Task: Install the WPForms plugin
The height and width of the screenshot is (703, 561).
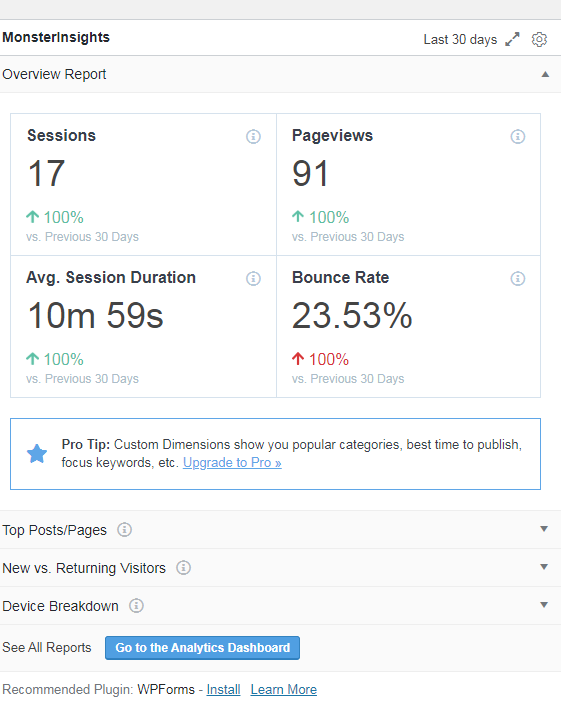Action: pos(223,690)
